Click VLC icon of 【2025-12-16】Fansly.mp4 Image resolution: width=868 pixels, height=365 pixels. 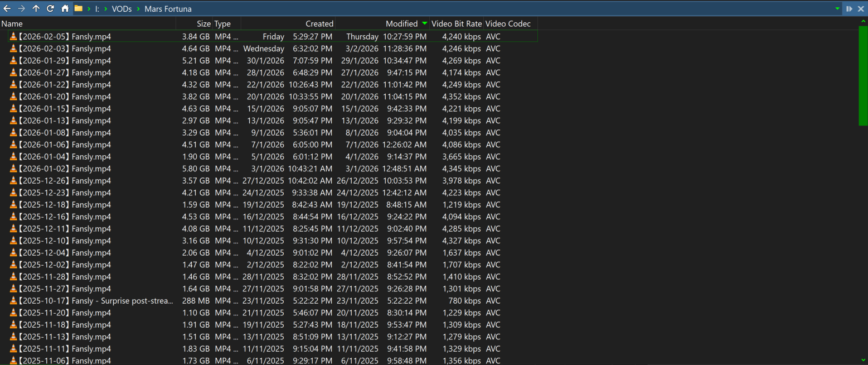[x=13, y=217]
